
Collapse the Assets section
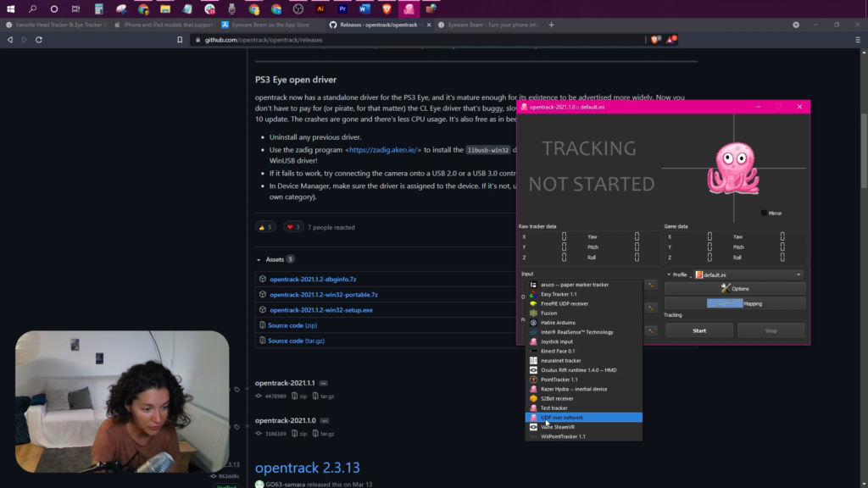click(x=259, y=259)
